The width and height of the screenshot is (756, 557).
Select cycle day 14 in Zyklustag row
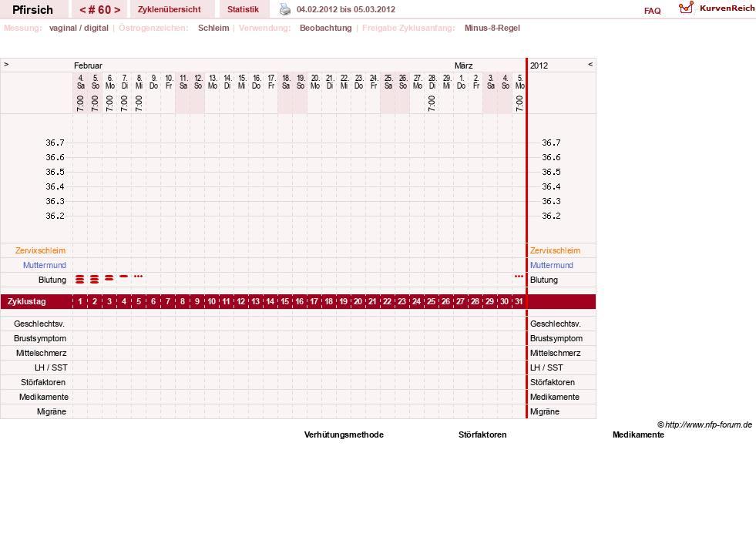point(270,302)
